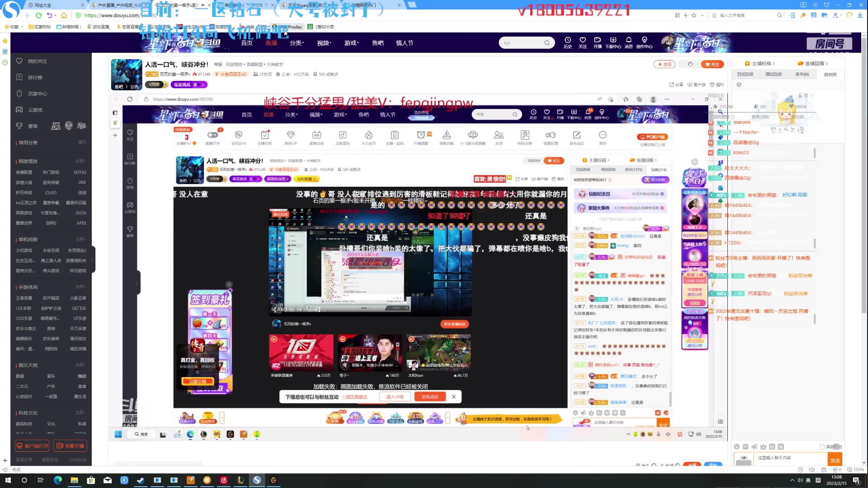Switch to outer 粉丝团 tab
Viewport: 868px width, 488px height.
click(x=830, y=74)
